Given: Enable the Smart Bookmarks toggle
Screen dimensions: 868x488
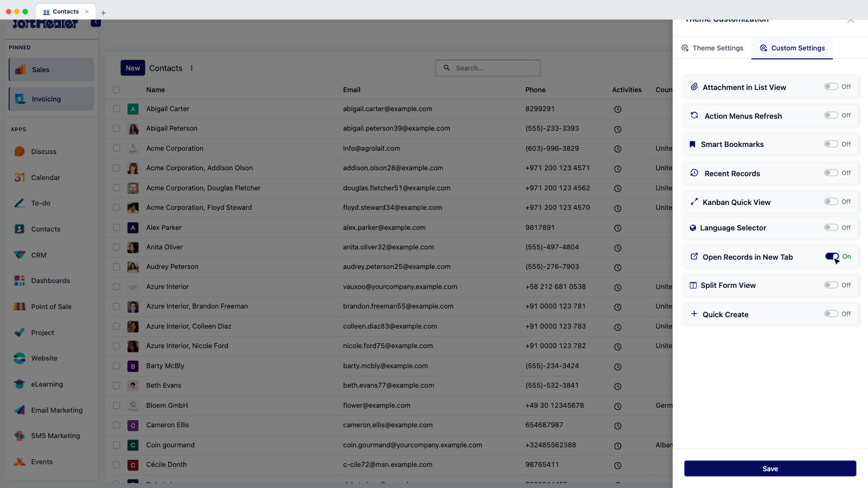Looking at the screenshot, I should (x=831, y=144).
